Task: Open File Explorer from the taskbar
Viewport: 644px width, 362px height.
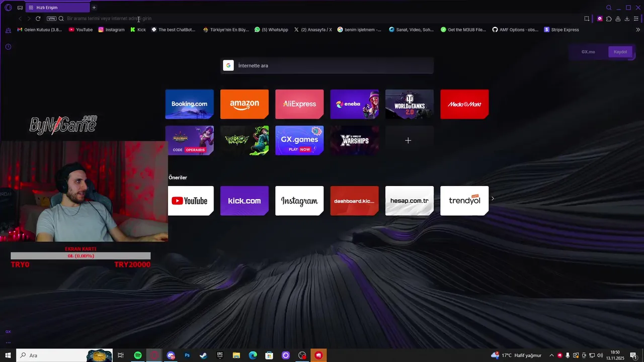Action: [236, 355]
